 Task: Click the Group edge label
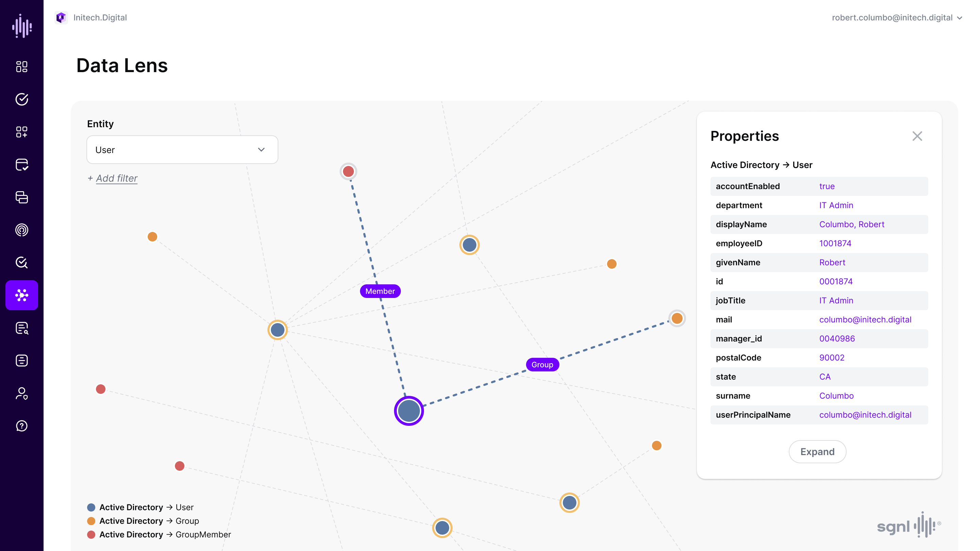542,365
